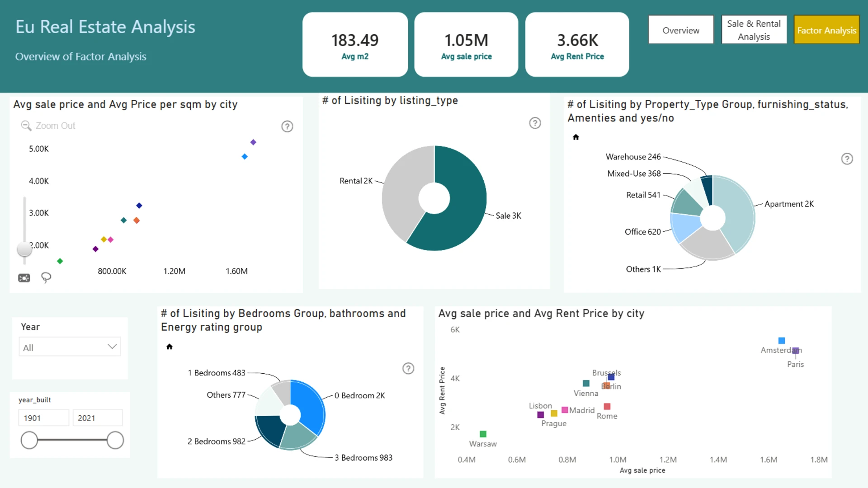
Task: Click help icon on the city scatter chart
Action: pos(287,127)
